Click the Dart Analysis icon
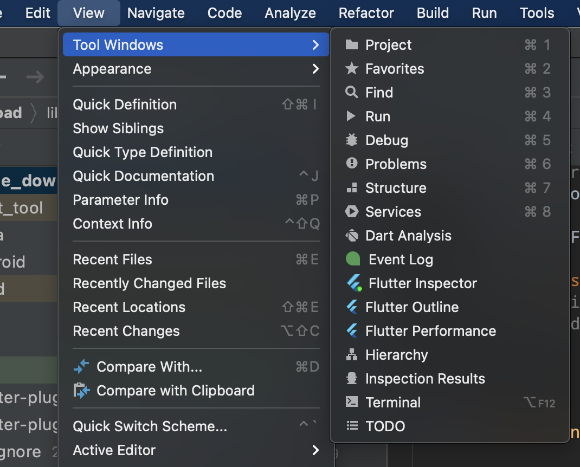580x467 pixels. coord(352,236)
